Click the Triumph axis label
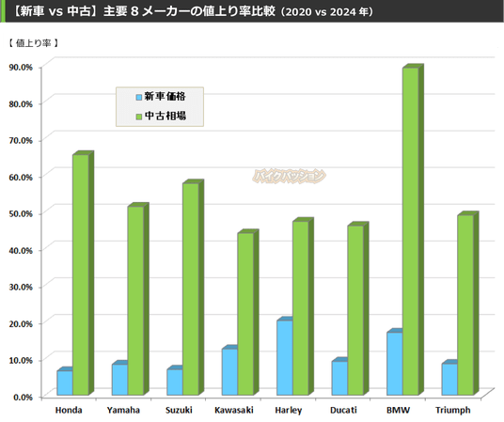504x422 pixels. (453, 411)
